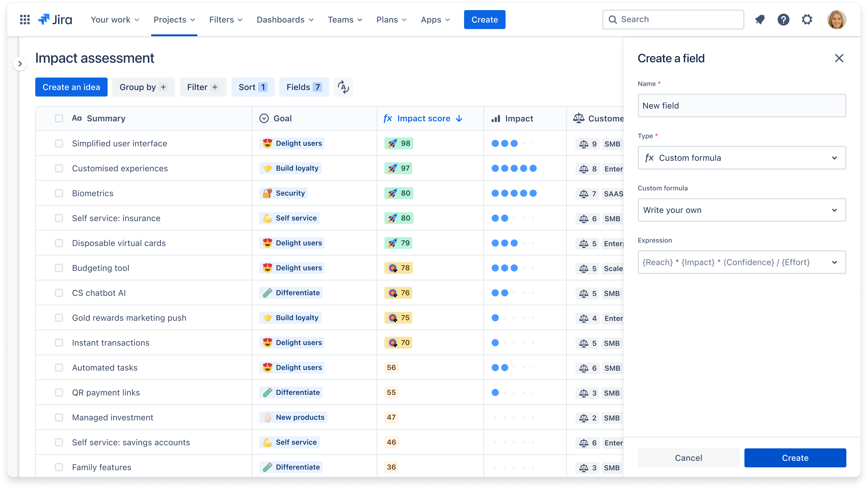Viewport: 868px width, 489px height.
Task: Click the New field name input
Action: (x=741, y=106)
